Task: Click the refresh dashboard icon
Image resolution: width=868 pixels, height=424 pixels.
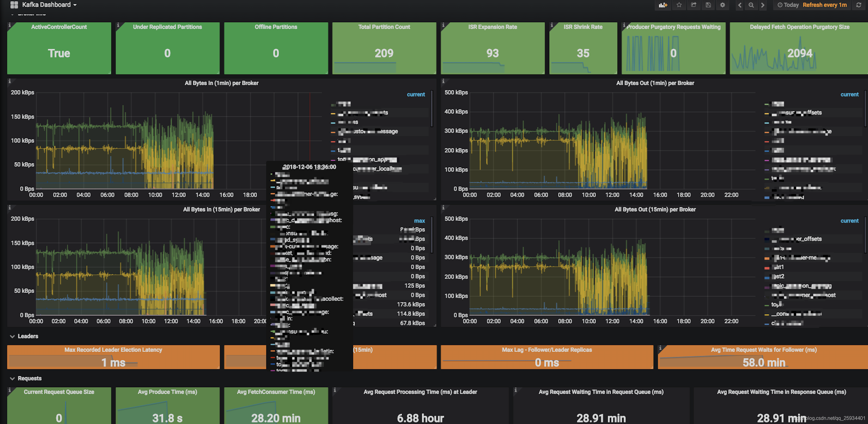Action: [858, 5]
